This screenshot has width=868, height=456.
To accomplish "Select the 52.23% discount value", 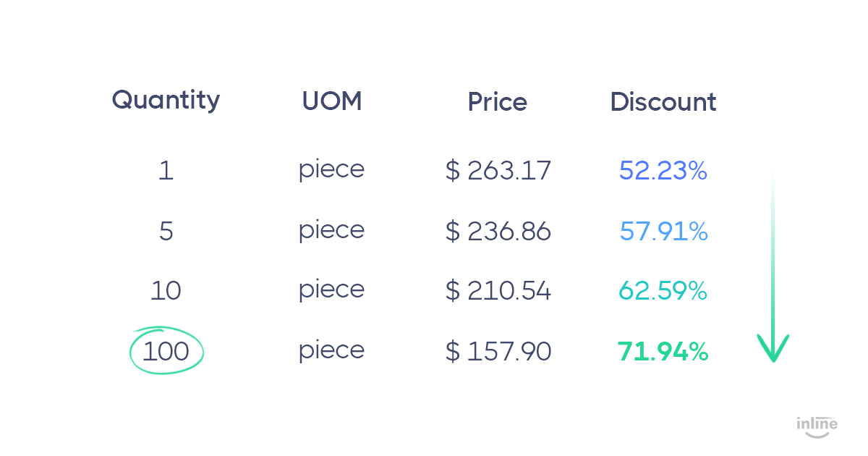I will click(663, 171).
